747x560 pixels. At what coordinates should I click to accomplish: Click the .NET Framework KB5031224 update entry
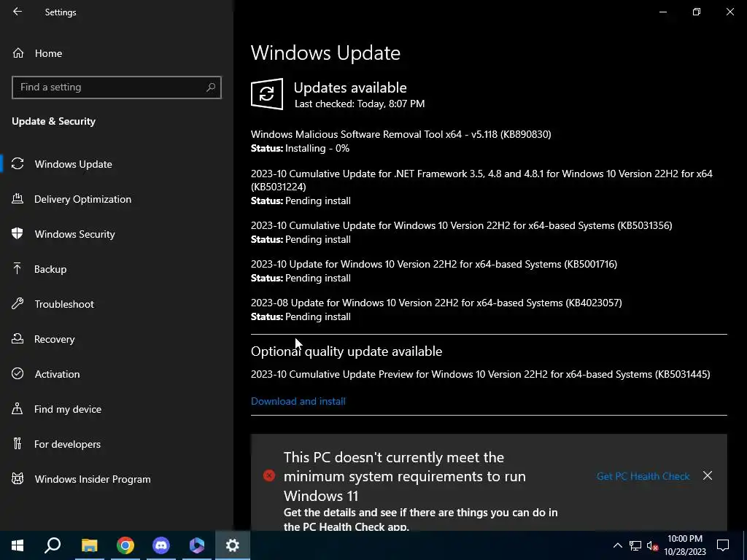(481, 180)
